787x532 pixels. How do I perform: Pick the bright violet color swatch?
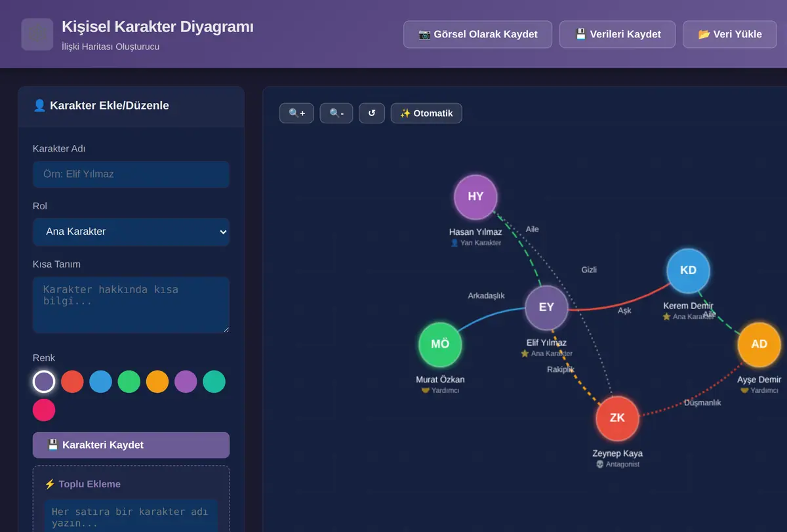pyautogui.click(x=186, y=381)
